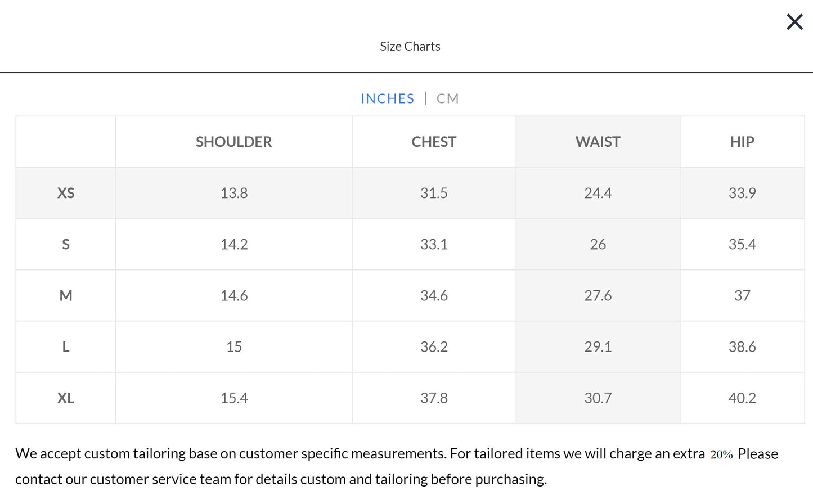Click the 20% extra charge text
This screenshot has width=813, height=504.
pos(721,454)
